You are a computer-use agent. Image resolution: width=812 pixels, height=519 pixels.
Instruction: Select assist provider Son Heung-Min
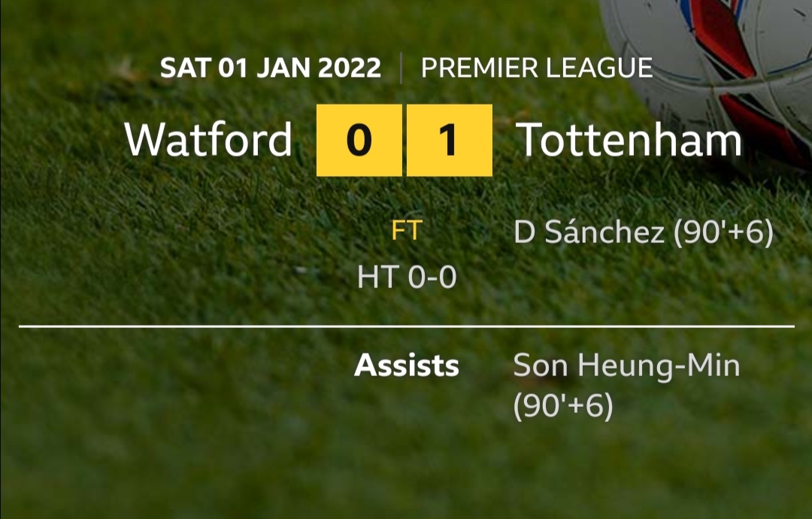626,366
